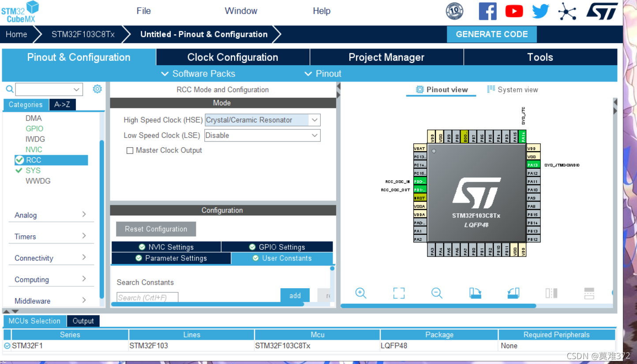
Task: Open the File menu
Action: point(144,11)
